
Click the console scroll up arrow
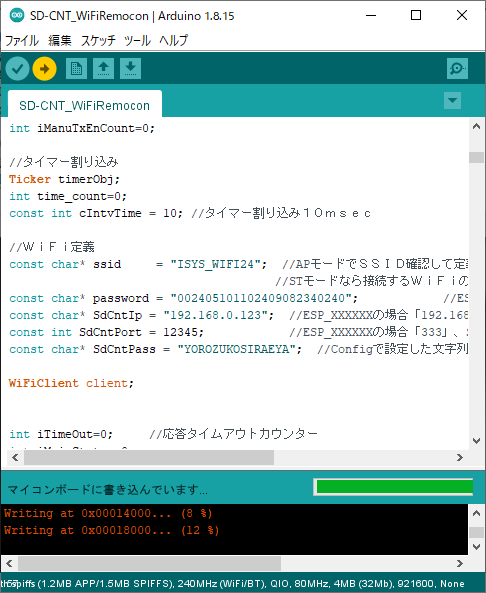[x=477, y=514]
